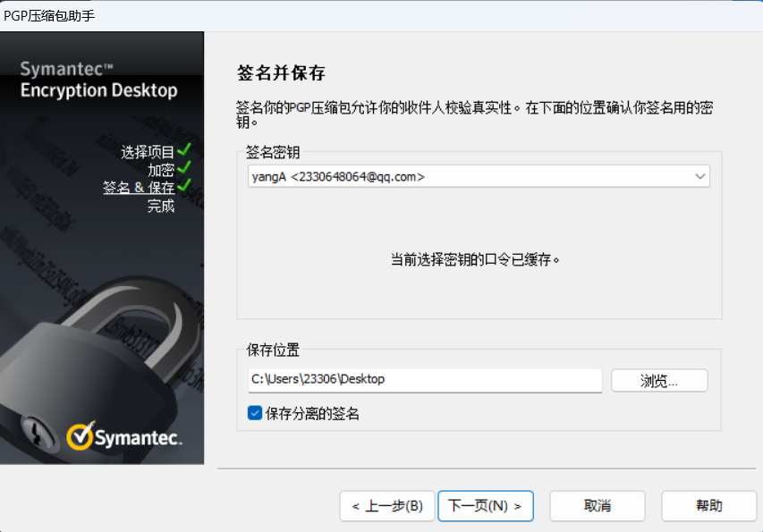763x532 pixels.
Task: Click the green checkmark beside 选择项目
Action: click(x=184, y=150)
